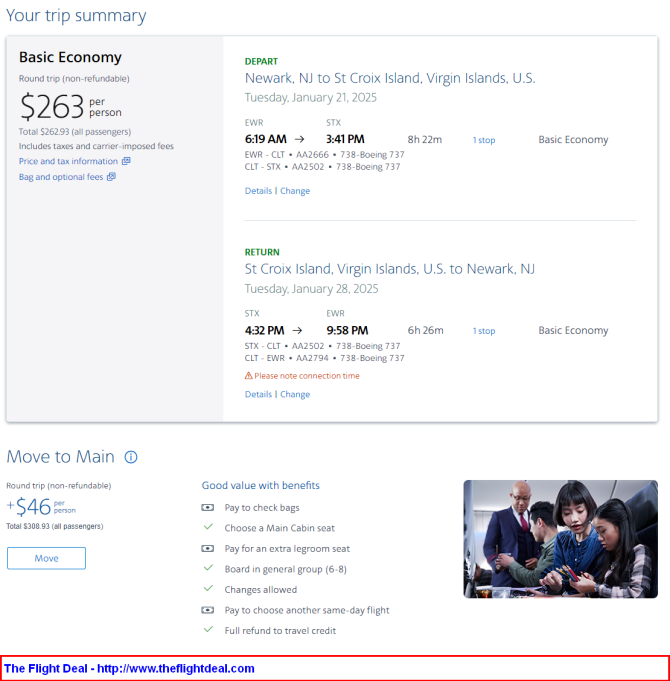
Task: Click the Move button to upgrade to Main
Action: click(46, 558)
